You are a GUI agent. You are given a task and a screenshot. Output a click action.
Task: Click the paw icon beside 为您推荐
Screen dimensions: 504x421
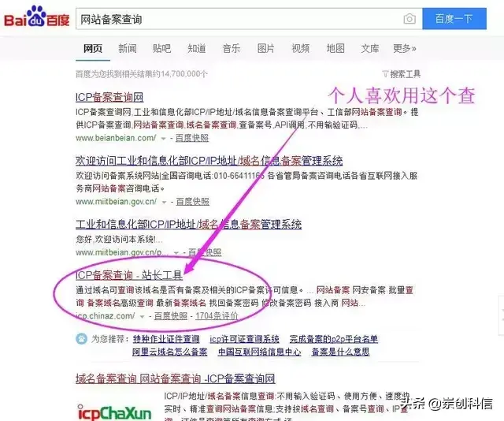(81, 339)
